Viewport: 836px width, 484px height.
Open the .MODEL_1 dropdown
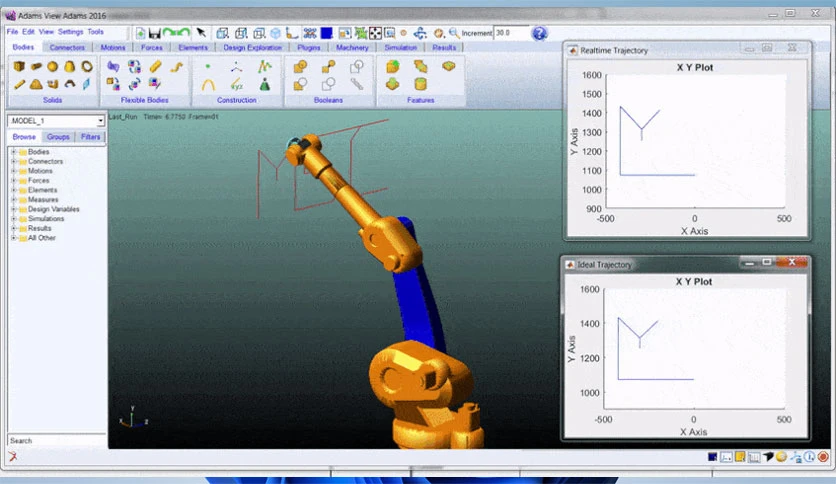point(100,121)
